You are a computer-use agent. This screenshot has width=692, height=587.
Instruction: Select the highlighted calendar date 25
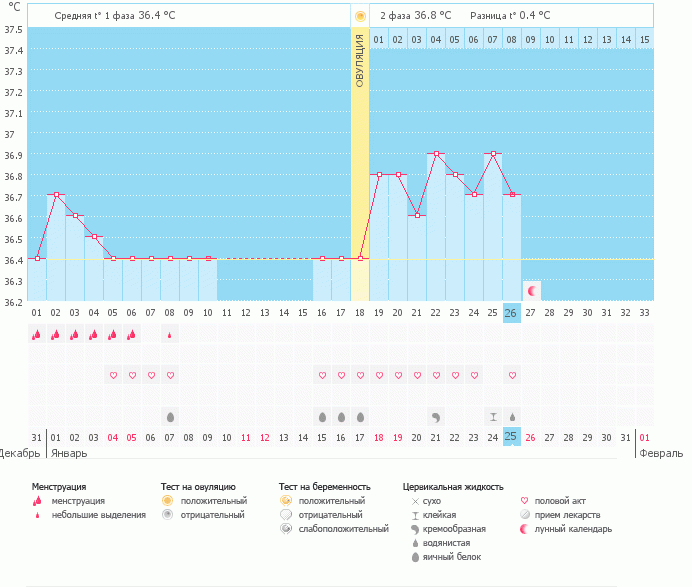coord(511,437)
